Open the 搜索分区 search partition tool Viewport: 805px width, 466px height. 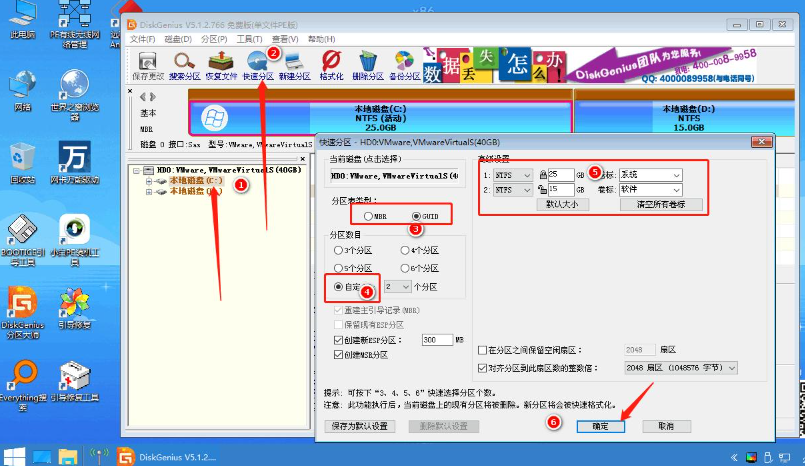pos(184,67)
